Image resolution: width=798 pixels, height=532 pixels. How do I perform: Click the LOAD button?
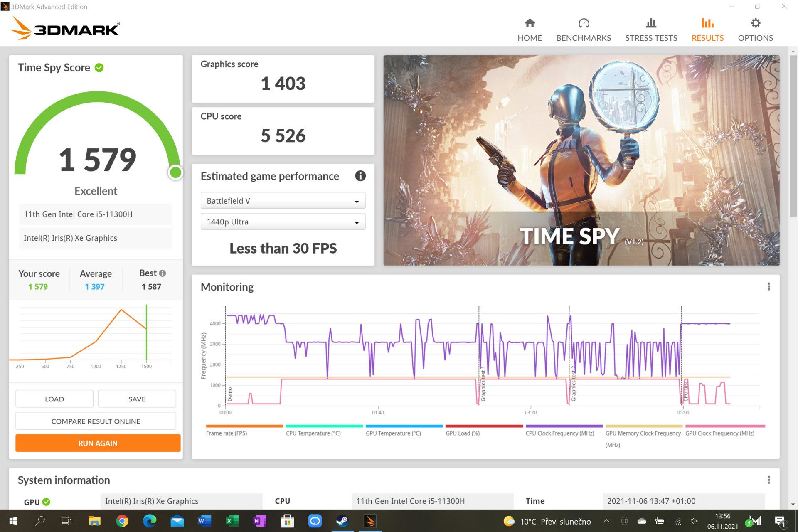pos(54,399)
